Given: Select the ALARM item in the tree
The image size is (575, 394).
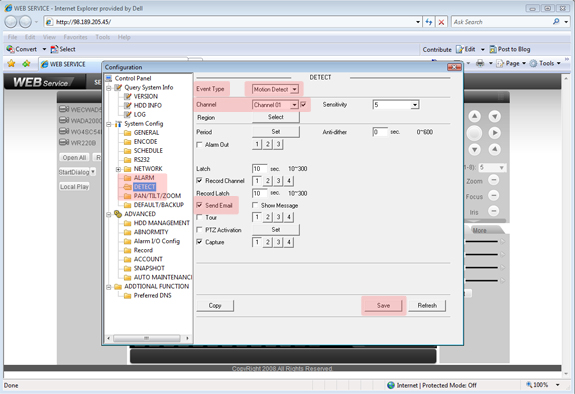Looking at the screenshot, I should (x=144, y=178).
